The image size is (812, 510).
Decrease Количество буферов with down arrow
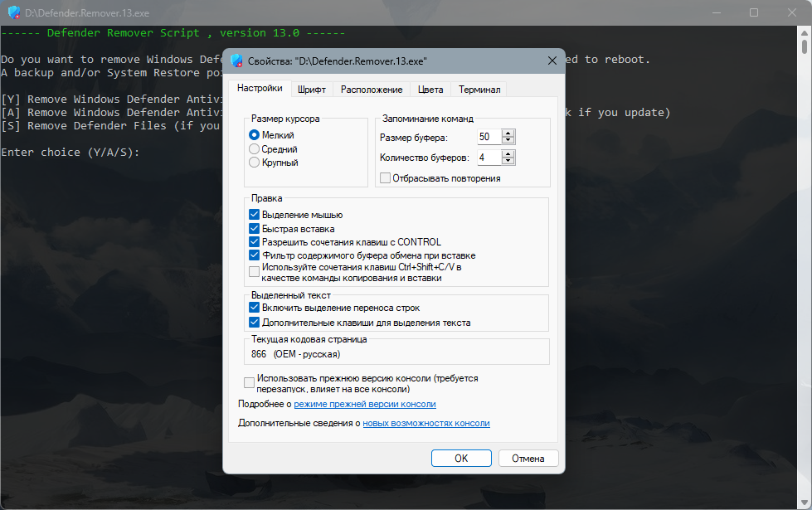pos(508,161)
